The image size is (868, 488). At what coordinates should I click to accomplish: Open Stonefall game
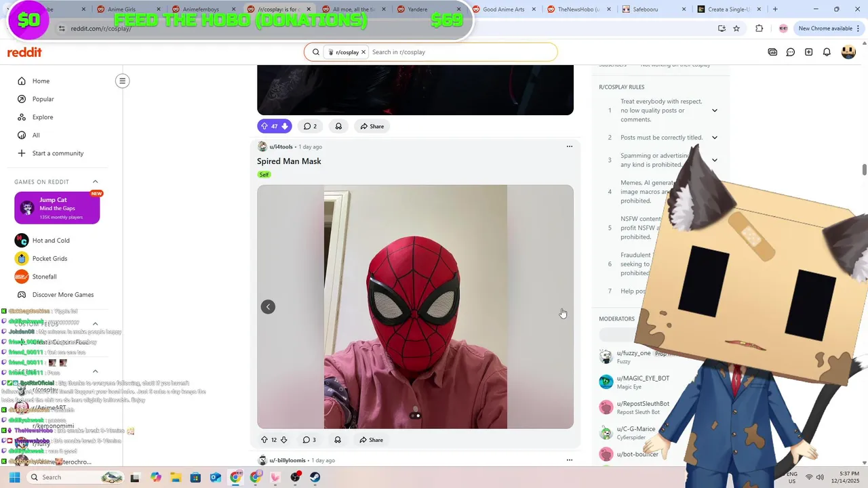[44, 277]
